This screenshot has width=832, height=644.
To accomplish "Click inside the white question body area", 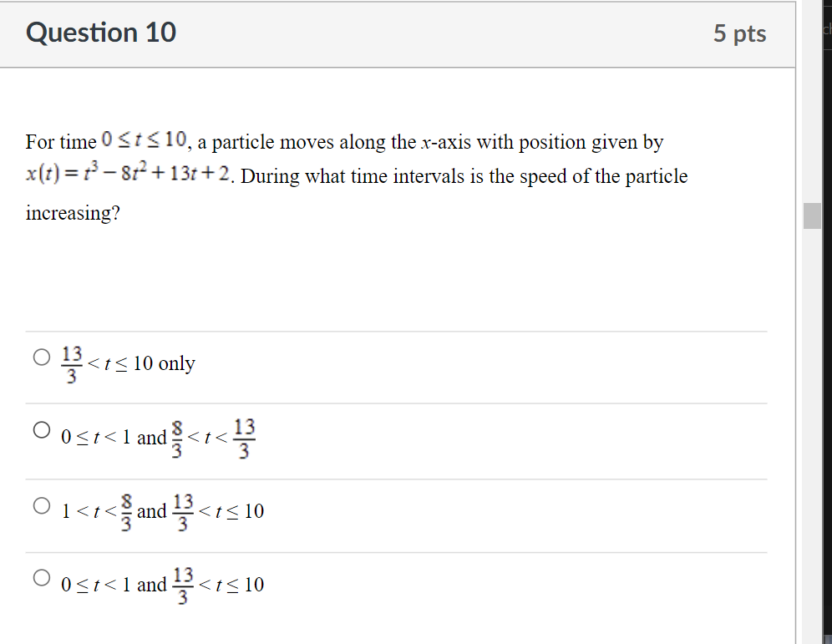I will pos(398,276).
